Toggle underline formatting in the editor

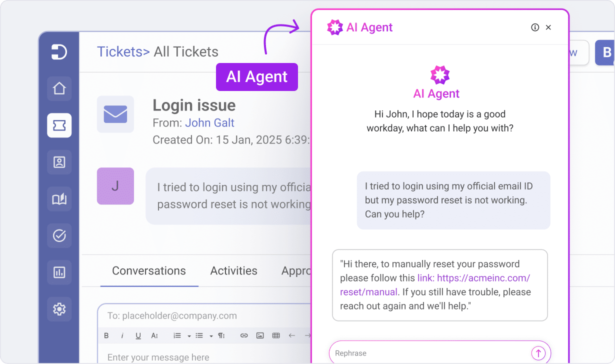click(138, 335)
